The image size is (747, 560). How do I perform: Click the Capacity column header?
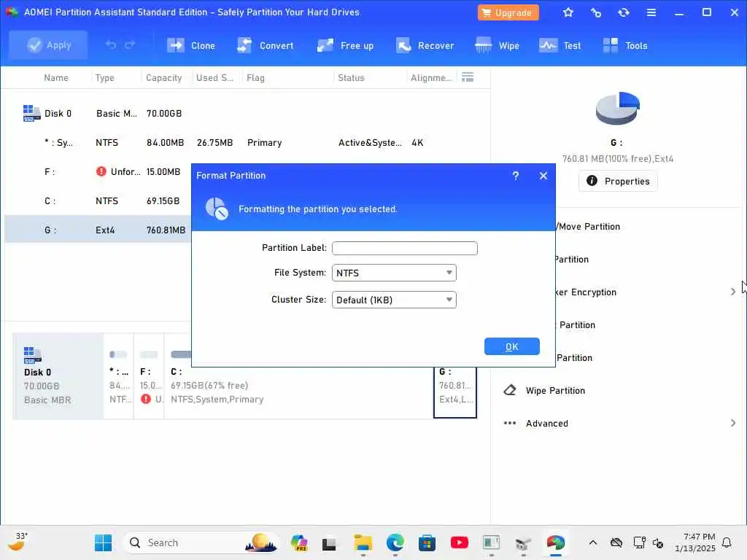[x=164, y=77]
